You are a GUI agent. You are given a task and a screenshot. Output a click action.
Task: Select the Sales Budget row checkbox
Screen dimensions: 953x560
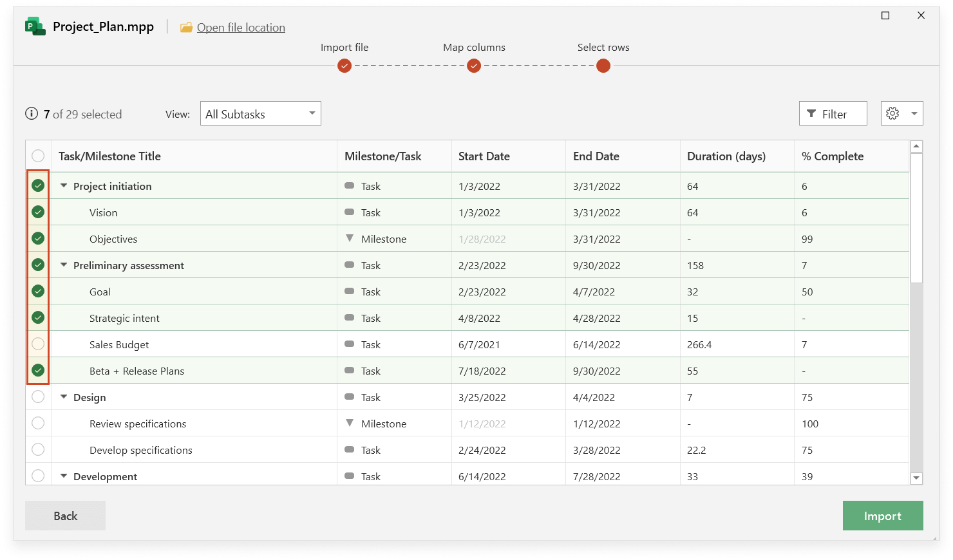pyautogui.click(x=37, y=344)
